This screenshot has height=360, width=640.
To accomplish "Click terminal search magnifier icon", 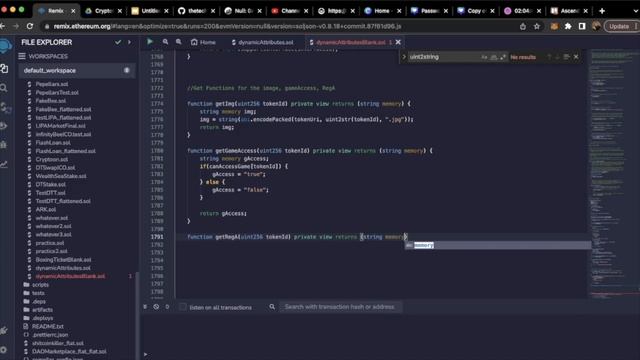I will coord(272,307).
